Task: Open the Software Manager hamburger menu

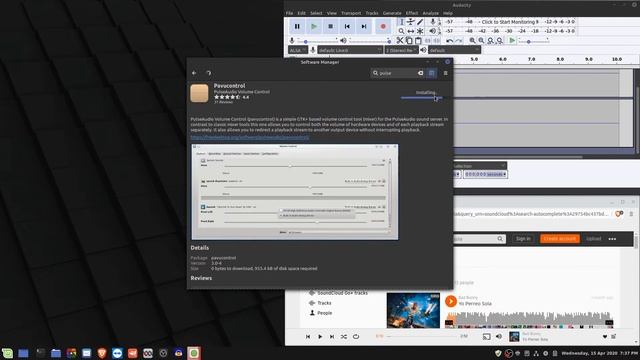Action: click(446, 73)
